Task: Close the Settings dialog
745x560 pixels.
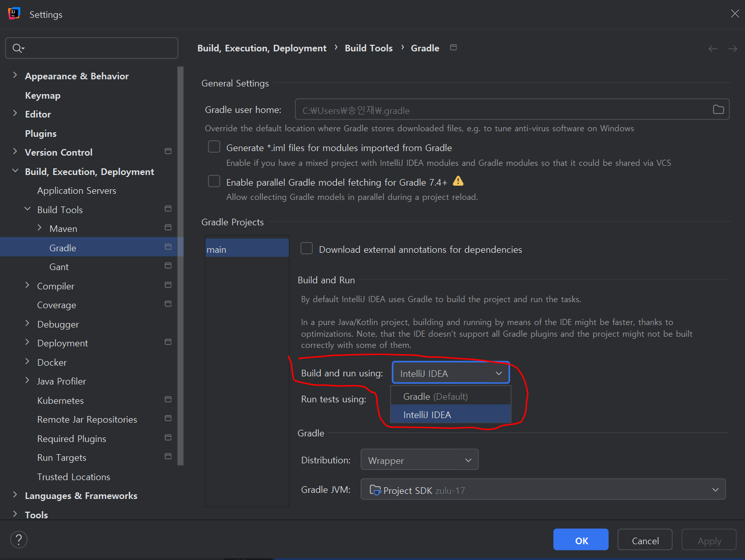Action: (x=735, y=14)
